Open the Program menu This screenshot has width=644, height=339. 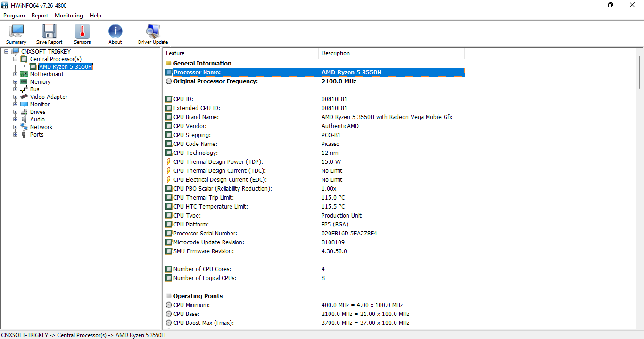(x=14, y=16)
